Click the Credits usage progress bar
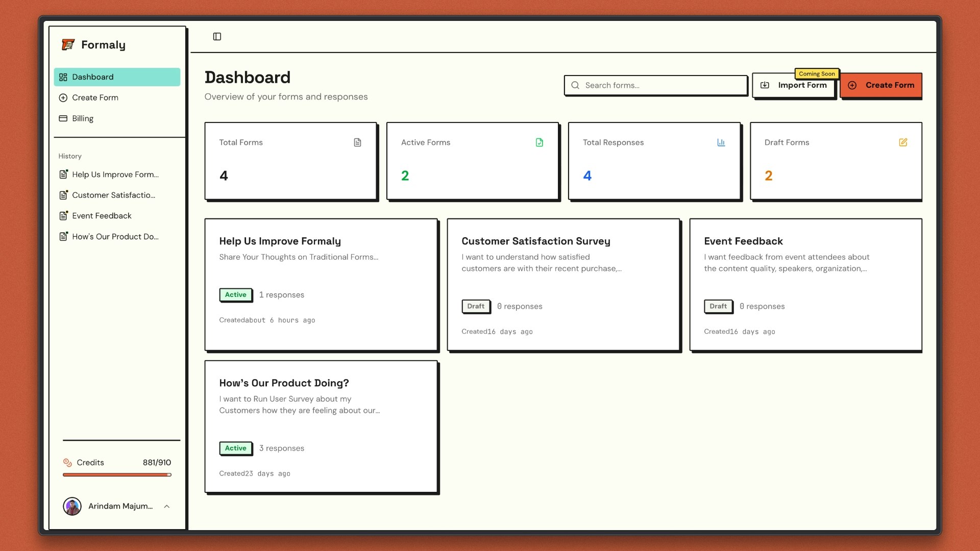980x551 pixels. [x=117, y=475]
